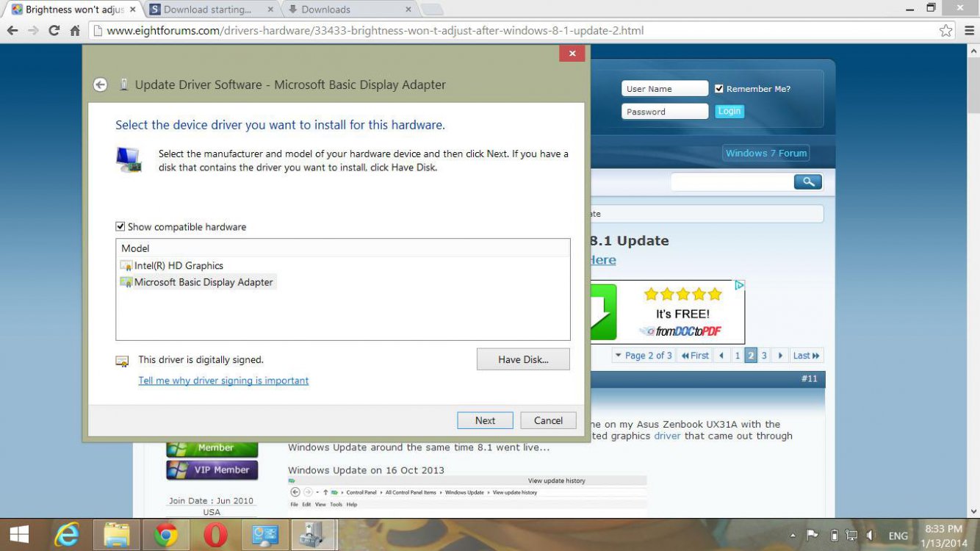Image resolution: width=980 pixels, height=551 pixels.
Task: Click the Have Disk button
Action: (x=523, y=359)
